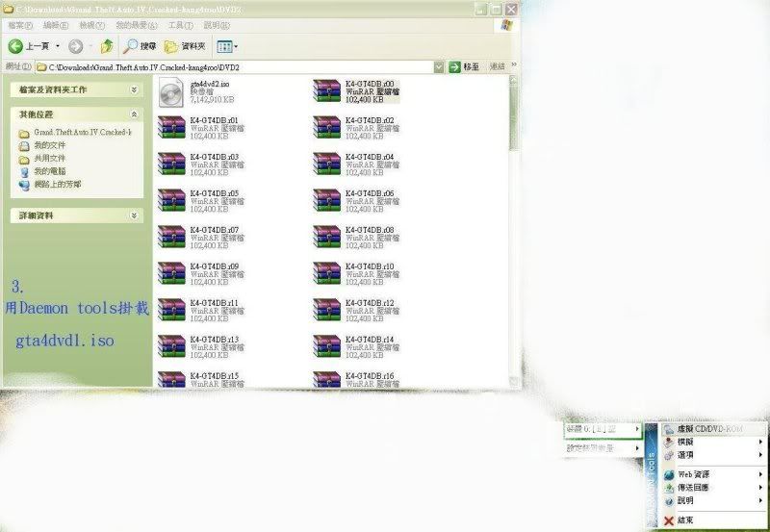
Task: Select the gta4dvd2.iso disc image file
Action: 209,91
